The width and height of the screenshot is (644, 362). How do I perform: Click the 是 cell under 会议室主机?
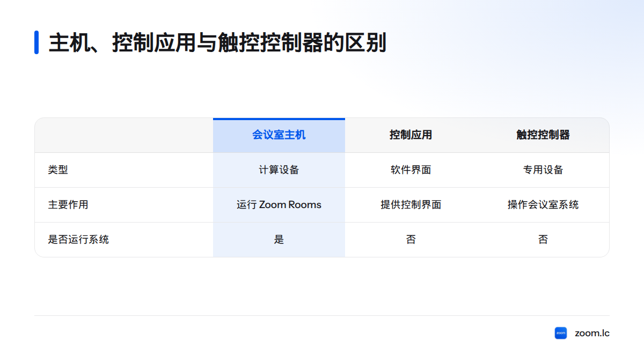pos(279,240)
